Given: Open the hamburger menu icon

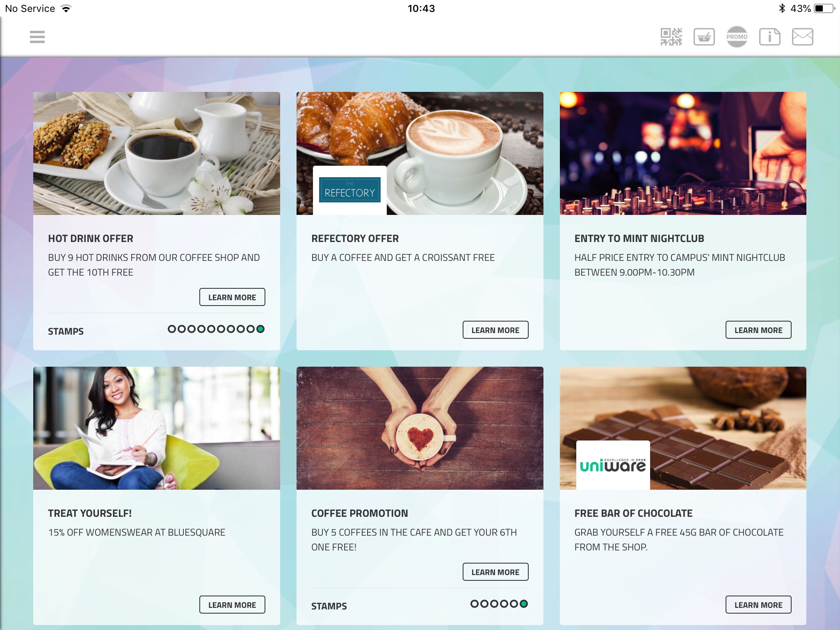Looking at the screenshot, I should (x=37, y=37).
